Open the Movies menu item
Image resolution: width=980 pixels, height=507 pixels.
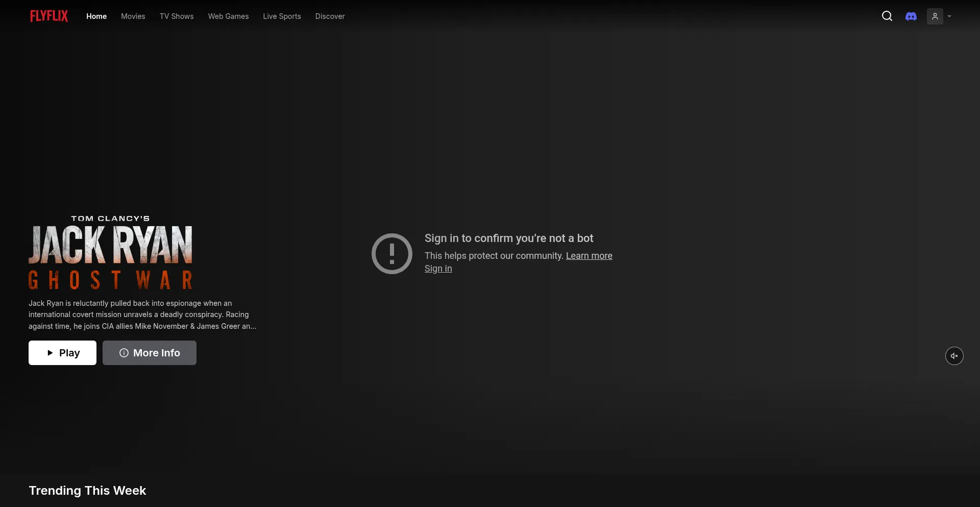point(133,16)
